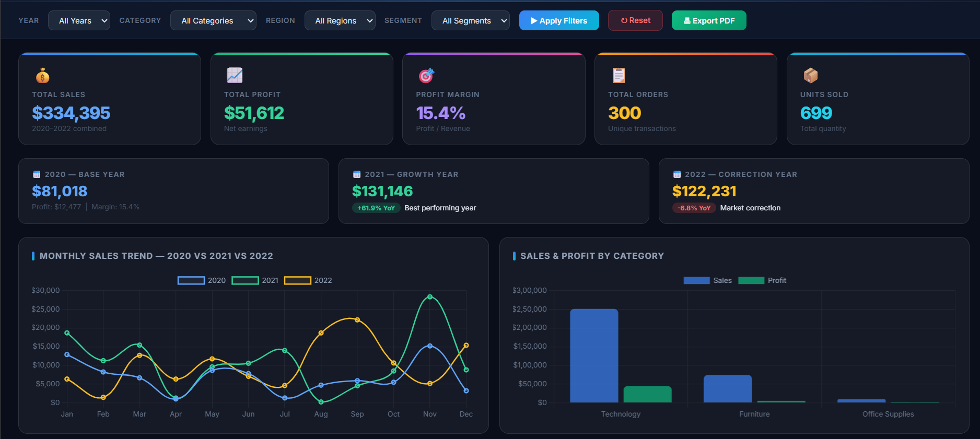Viewport: 980px width, 439px height.
Task: Toggle the 2022 series in the trend legend
Action: click(308, 280)
